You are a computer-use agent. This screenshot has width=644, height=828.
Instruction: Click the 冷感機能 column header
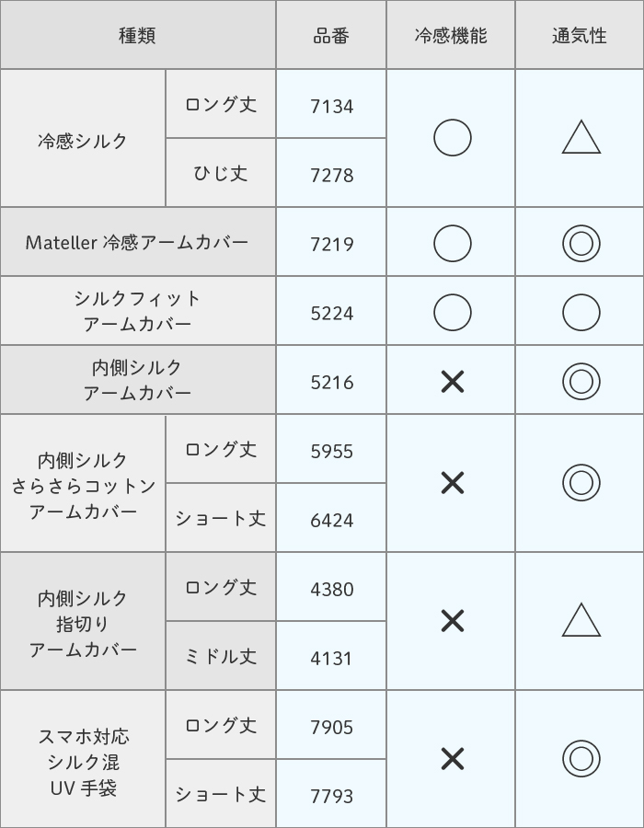[451, 36]
